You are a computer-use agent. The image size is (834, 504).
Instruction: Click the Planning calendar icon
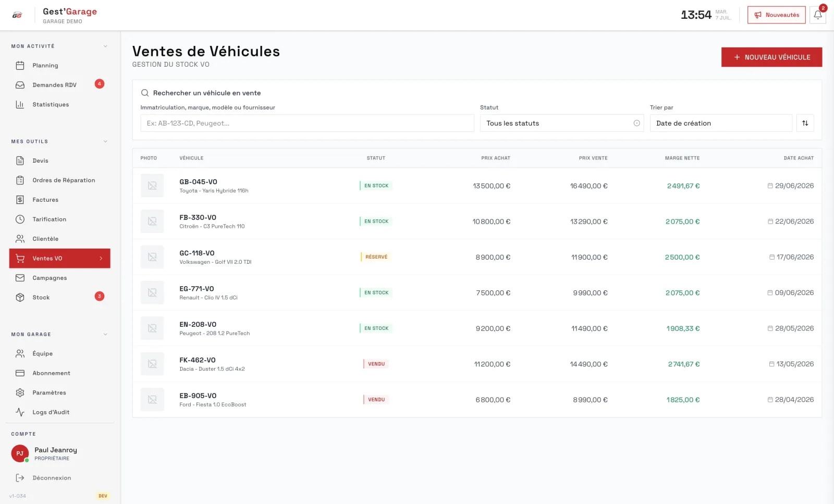point(20,66)
